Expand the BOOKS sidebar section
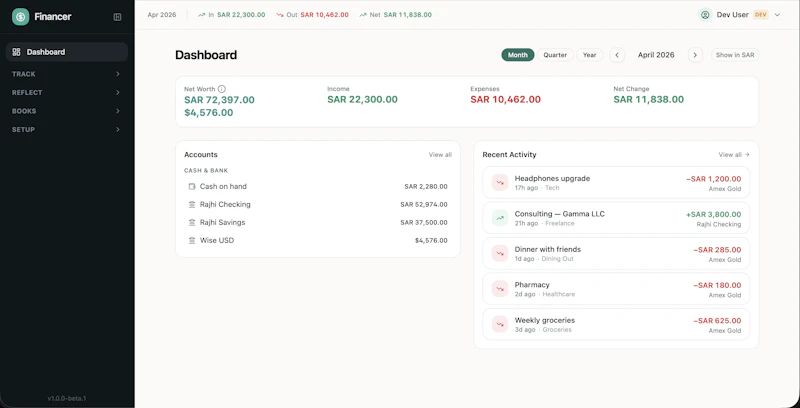Viewport: 800px width, 408px height. (x=66, y=111)
